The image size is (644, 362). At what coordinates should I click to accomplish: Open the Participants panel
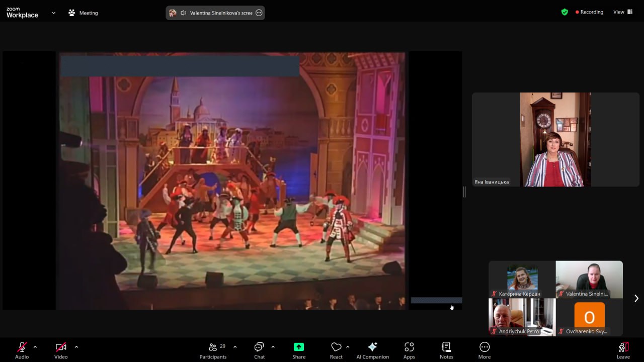213,350
